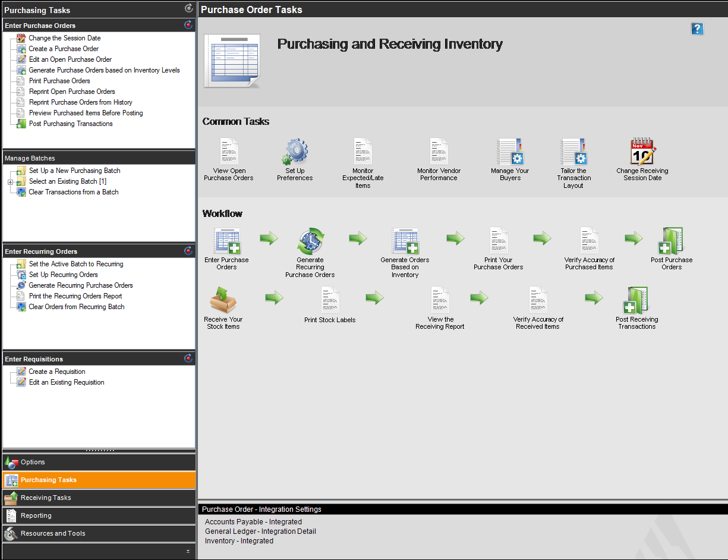Click the dotted navigation pane splitter grip
The height and width of the screenshot is (560, 728).
pos(99,451)
